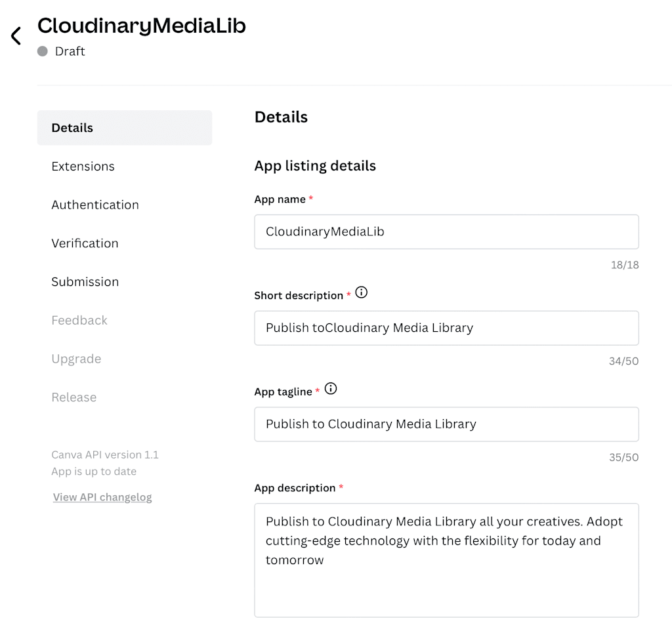Screen dimensions: 672x629
Task: Click the back arrow icon
Action: pyautogui.click(x=16, y=36)
